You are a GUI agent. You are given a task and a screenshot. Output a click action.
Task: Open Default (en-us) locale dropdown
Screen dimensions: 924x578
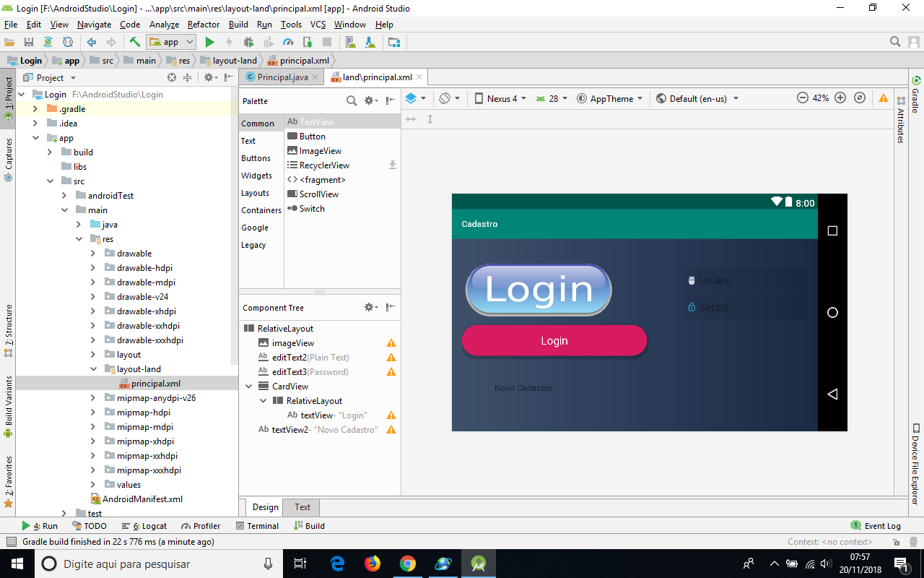697,98
